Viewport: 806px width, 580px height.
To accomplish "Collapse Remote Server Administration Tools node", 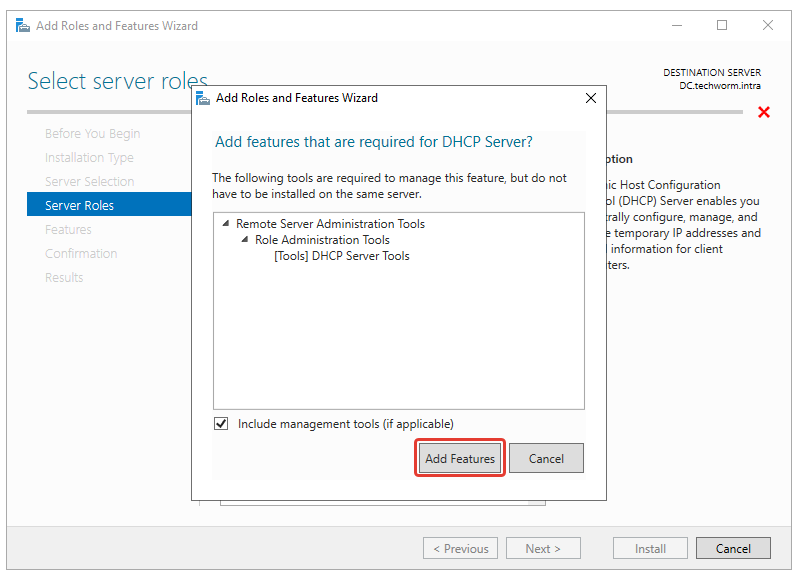I will [226, 224].
